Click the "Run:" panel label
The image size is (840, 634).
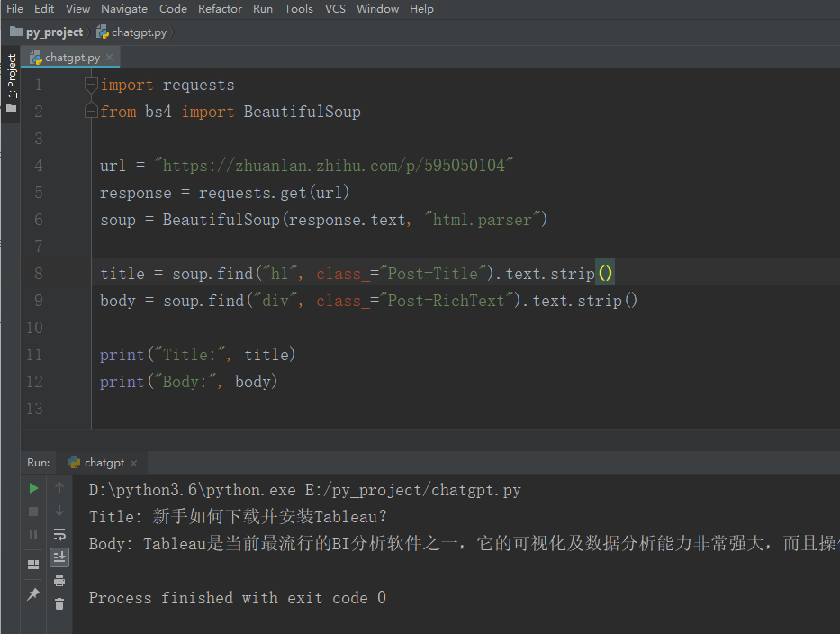pos(38,463)
